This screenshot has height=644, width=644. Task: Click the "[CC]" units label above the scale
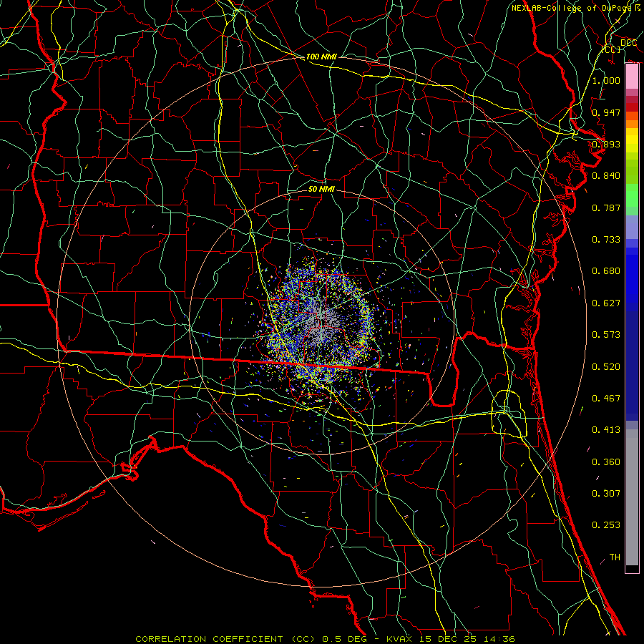coord(611,49)
